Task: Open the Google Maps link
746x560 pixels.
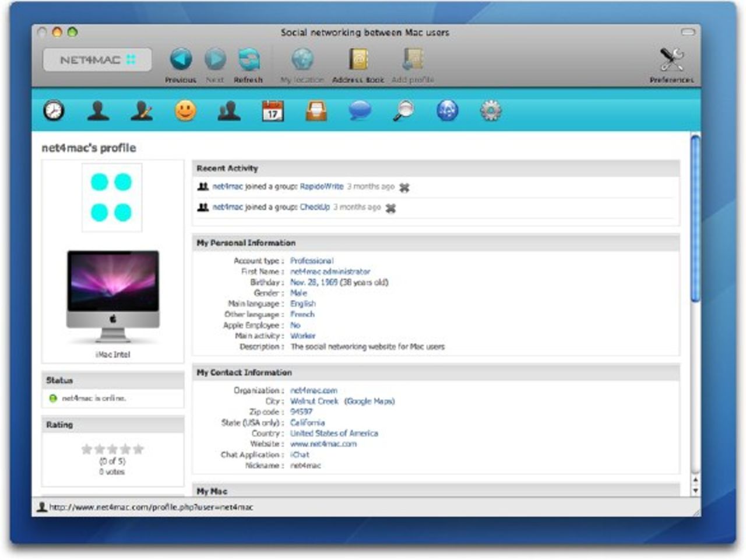Action: pyautogui.click(x=369, y=401)
